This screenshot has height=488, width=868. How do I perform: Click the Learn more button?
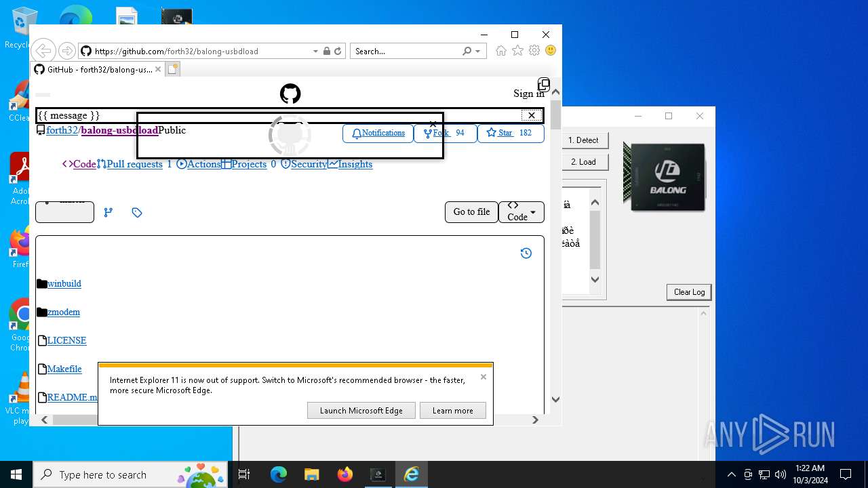pos(453,410)
